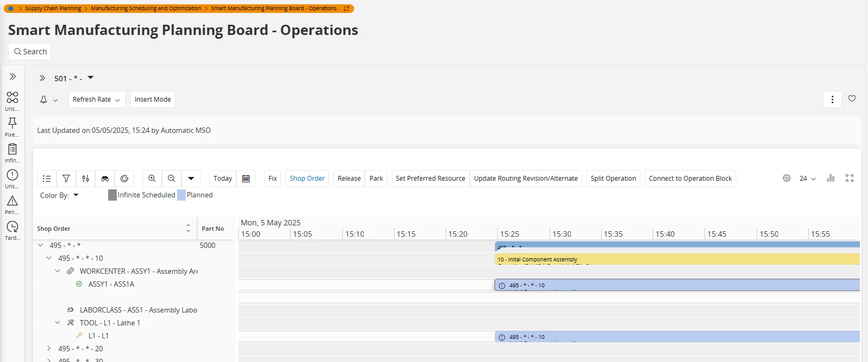Click the Park button
The width and height of the screenshot is (868, 362).
[x=376, y=179]
